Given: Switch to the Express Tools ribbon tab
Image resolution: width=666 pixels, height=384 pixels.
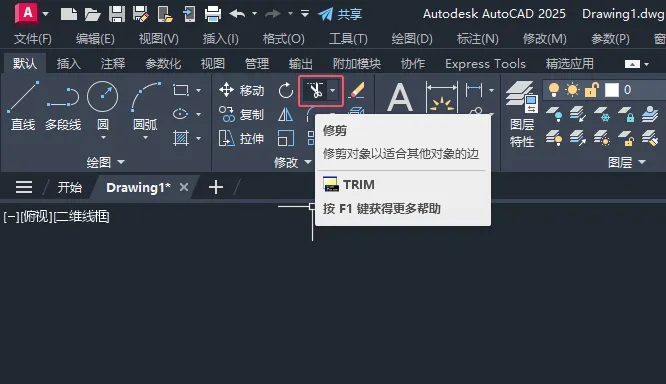Looking at the screenshot, I should tap(485, 64).
